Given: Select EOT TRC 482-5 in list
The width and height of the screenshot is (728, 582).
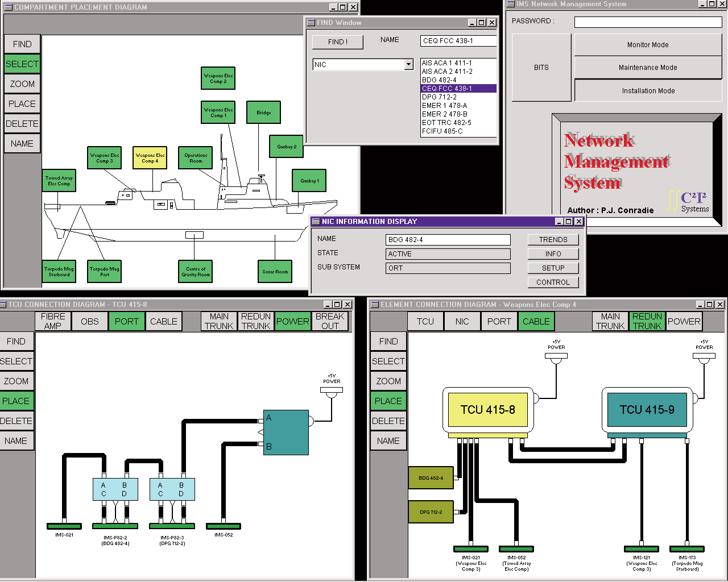Looking at the screenshot, I should [458, 123].
